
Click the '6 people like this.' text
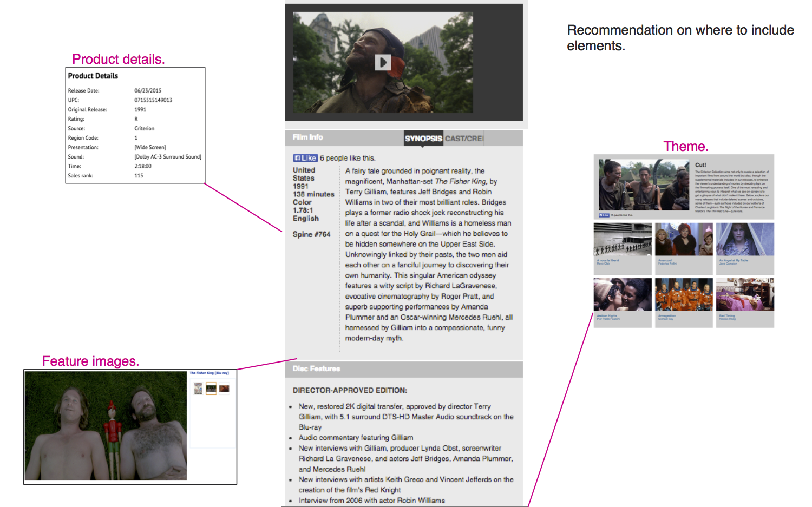pos(347,158)
